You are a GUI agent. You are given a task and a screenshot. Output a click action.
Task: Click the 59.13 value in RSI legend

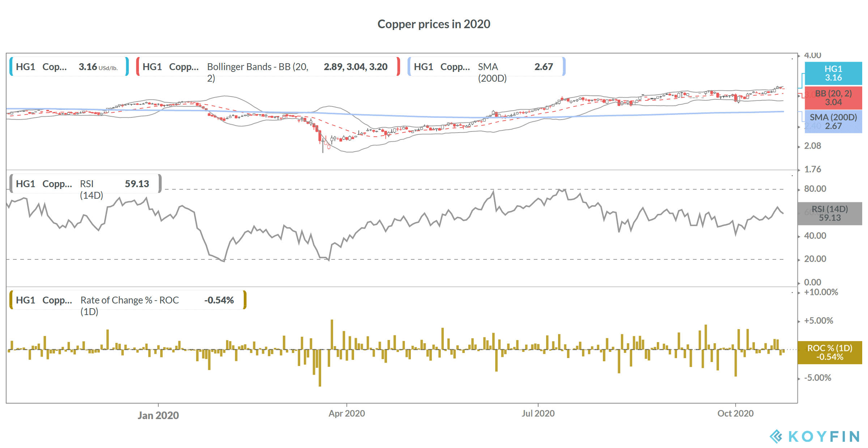[x=137, y=184]
